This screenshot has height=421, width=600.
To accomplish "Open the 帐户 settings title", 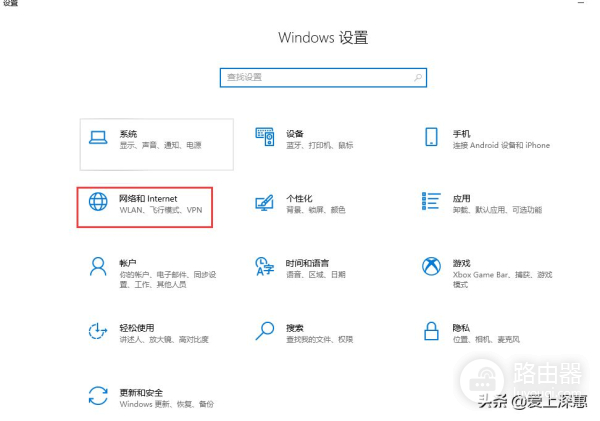I will 128,263.
